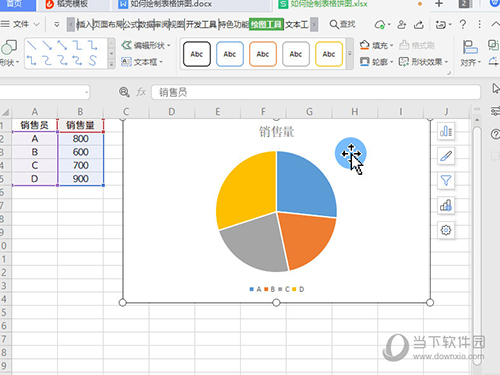Open the more options vertical dots
The height and width of the screenshot is (375, 500).
[479, 24]
